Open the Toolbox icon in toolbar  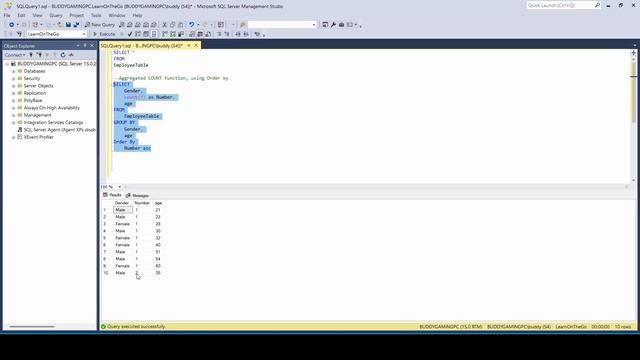[x=341, y=25]
